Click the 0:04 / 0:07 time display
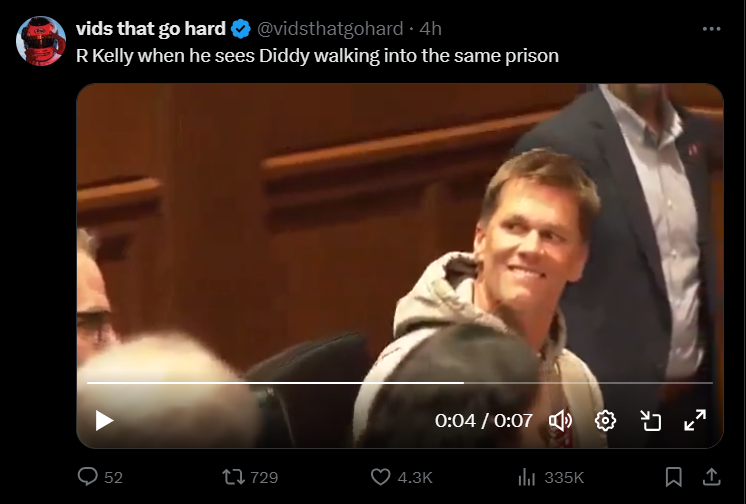Image resolution: width=746 pixels, height=504 pixels. tap(484, 421)
